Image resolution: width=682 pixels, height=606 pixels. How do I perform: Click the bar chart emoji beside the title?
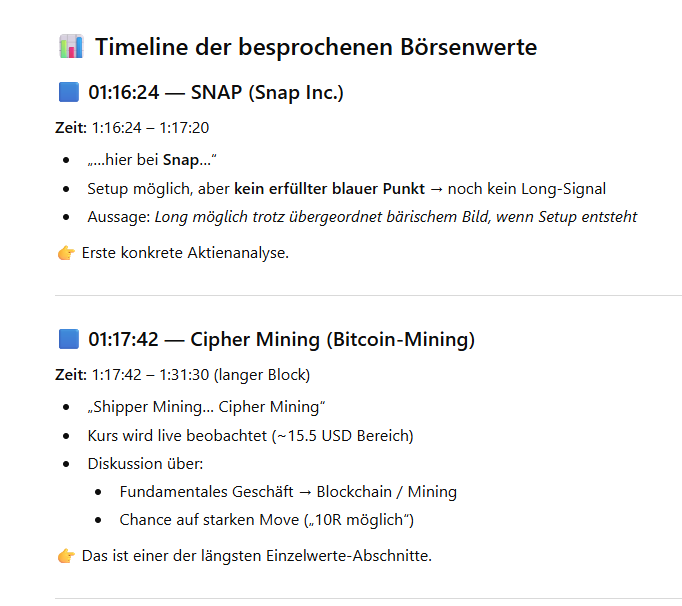[x=70, y=47]
